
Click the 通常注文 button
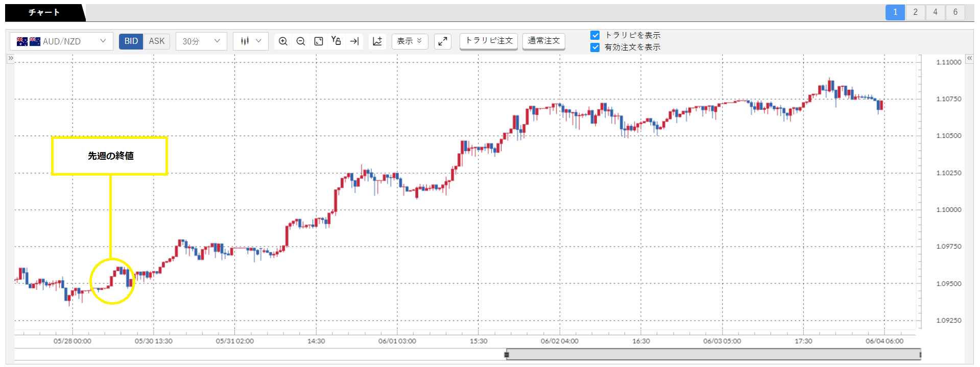544,41
